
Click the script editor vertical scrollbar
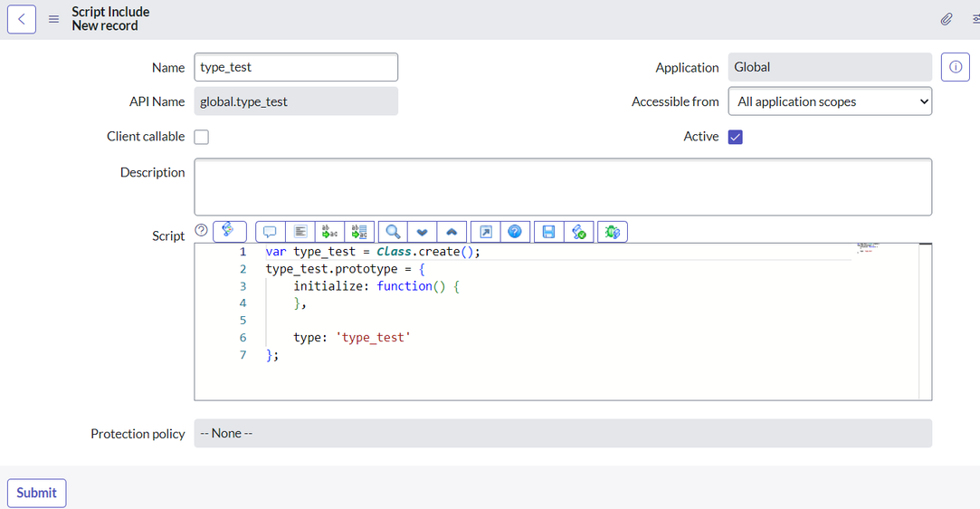point(926,322)
